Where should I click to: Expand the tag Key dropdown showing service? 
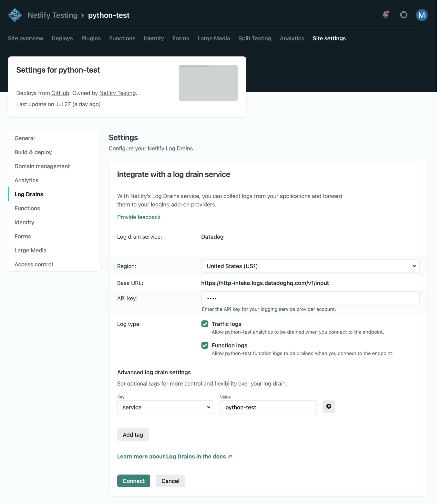pos(165,407)
